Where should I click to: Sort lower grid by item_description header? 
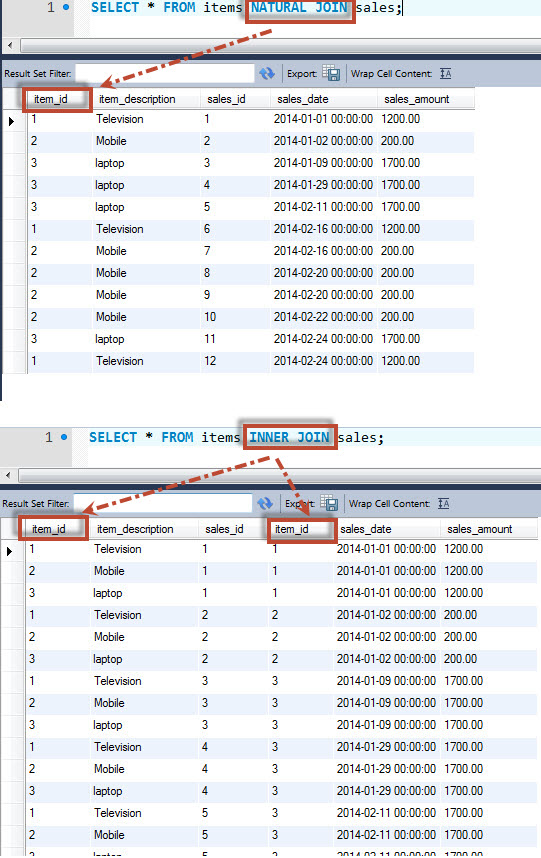tap(135, 529)
